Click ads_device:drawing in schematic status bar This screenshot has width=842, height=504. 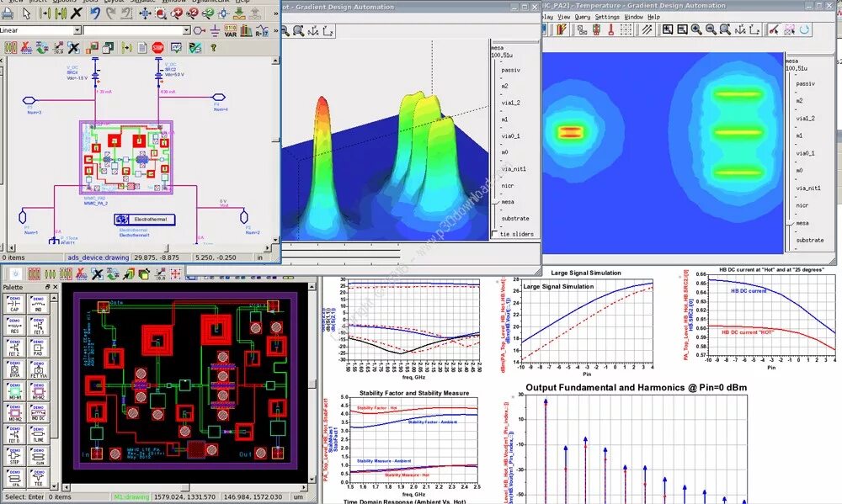(x=98, y=257)
